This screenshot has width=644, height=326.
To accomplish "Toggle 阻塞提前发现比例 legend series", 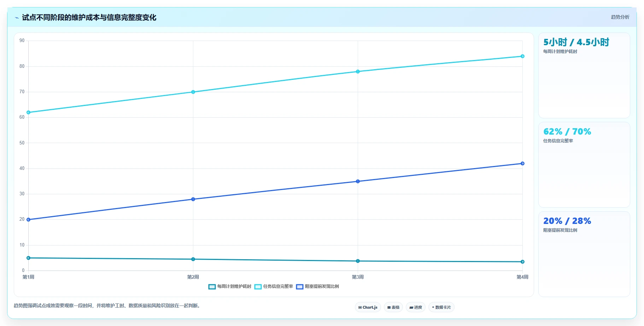I will tap(317, 286).
